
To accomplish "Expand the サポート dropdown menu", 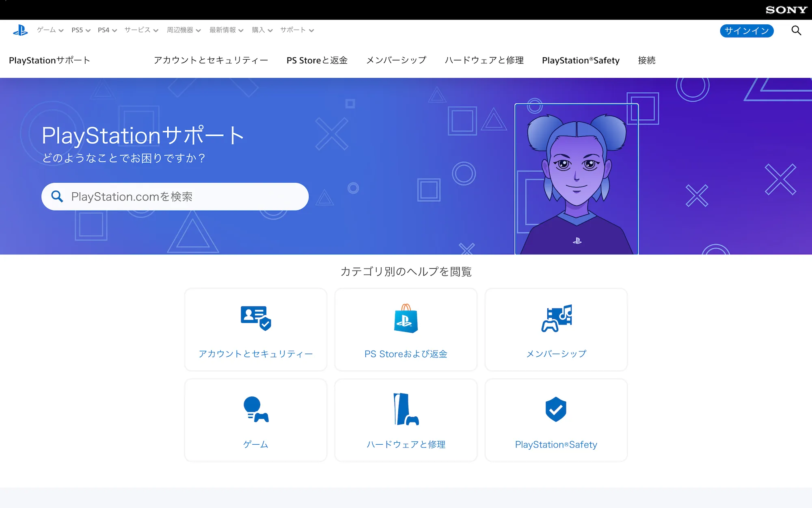I will [297, 30].
